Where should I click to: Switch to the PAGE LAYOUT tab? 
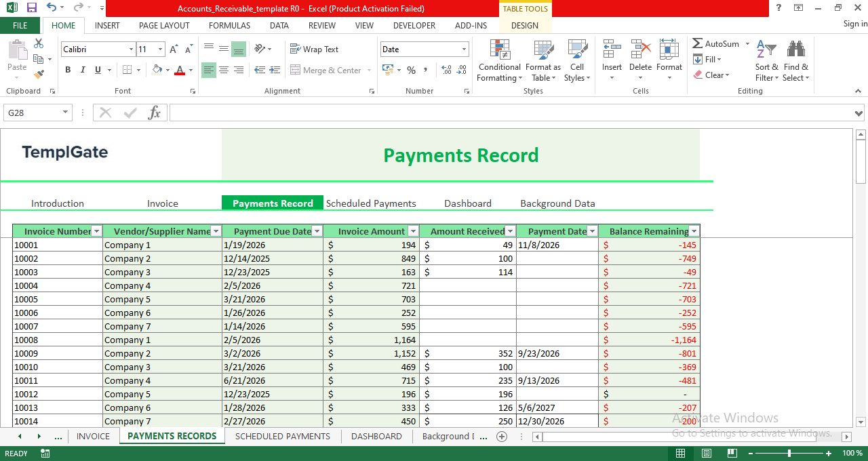point(164,26)
